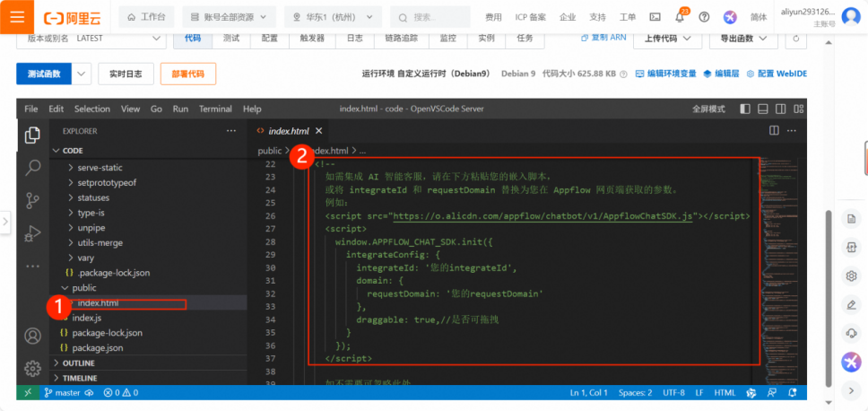Screen dimensions: 868x411
Task: Click the 复制 ARN link
Action: tap(603, 39)
